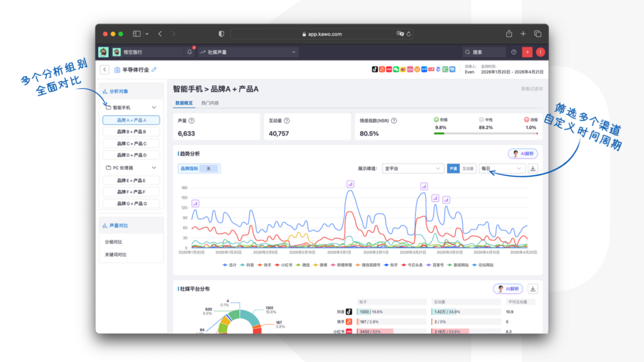Go back using the arrow beside 半导体行业
Screen dimensions: 644x362
(105, 70)
